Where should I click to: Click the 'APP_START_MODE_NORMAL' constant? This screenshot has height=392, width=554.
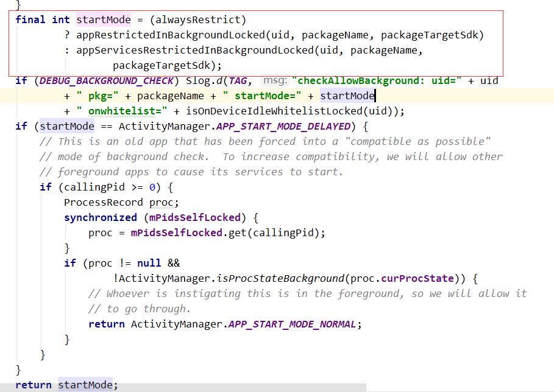coord(292,324)
